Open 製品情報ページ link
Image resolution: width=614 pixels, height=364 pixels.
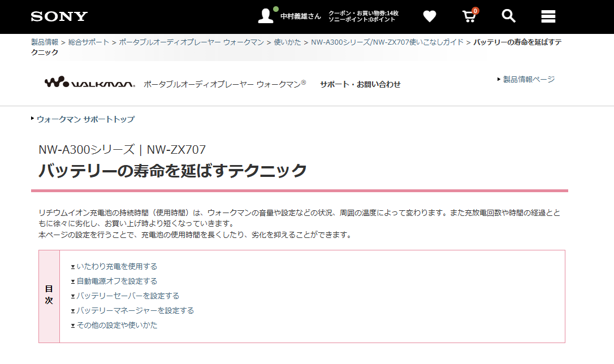point(529,80)
